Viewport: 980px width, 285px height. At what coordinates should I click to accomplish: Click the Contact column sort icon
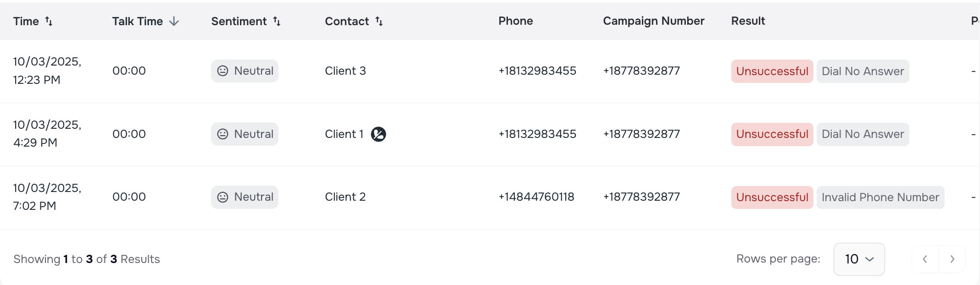coord(379,21)
